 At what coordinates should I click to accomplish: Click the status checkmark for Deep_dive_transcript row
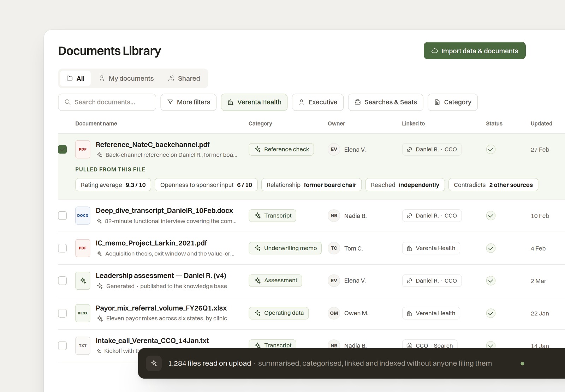point(490,216)
